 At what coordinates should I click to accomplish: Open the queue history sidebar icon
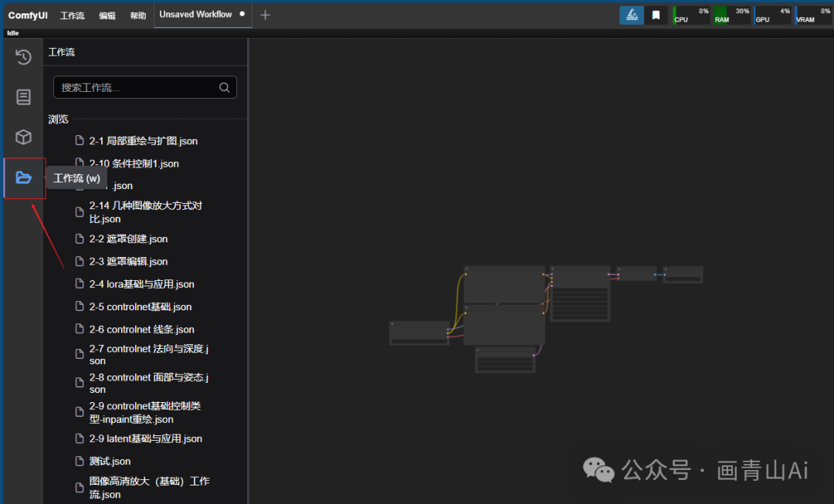(23, 56)
